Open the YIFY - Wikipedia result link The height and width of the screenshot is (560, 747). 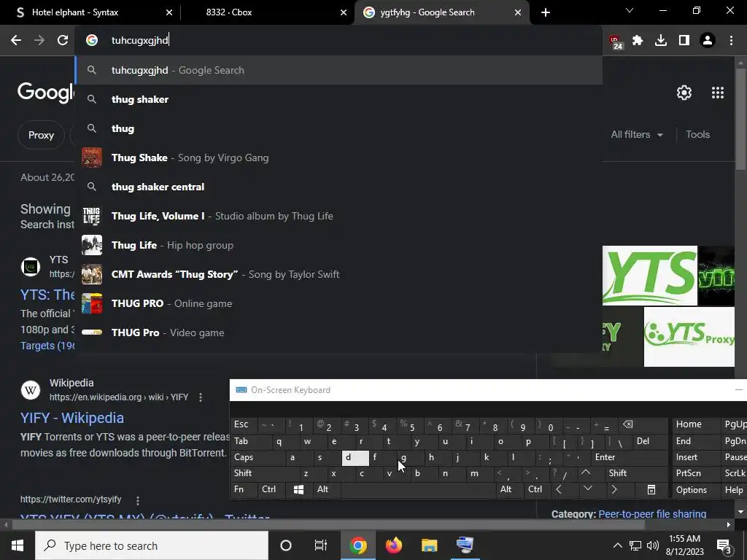(72, 418)
